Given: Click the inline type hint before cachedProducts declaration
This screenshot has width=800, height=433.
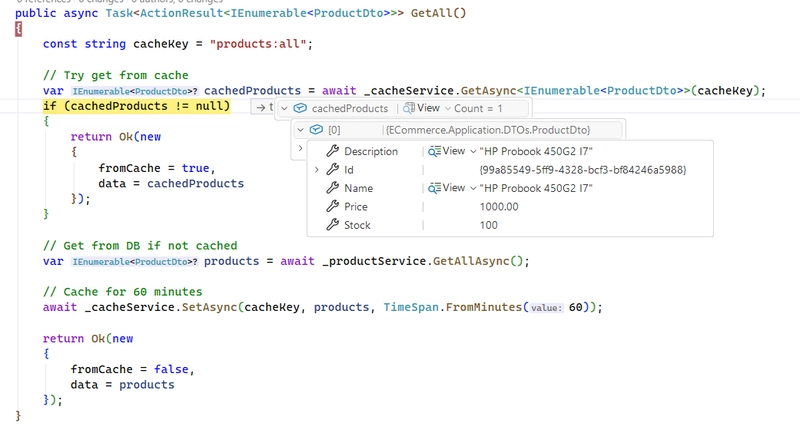Looking at the screenshot, I should (135, 91).
